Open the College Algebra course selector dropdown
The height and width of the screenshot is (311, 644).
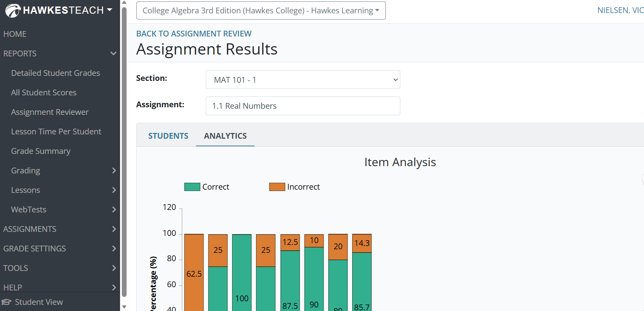point(261,10)
